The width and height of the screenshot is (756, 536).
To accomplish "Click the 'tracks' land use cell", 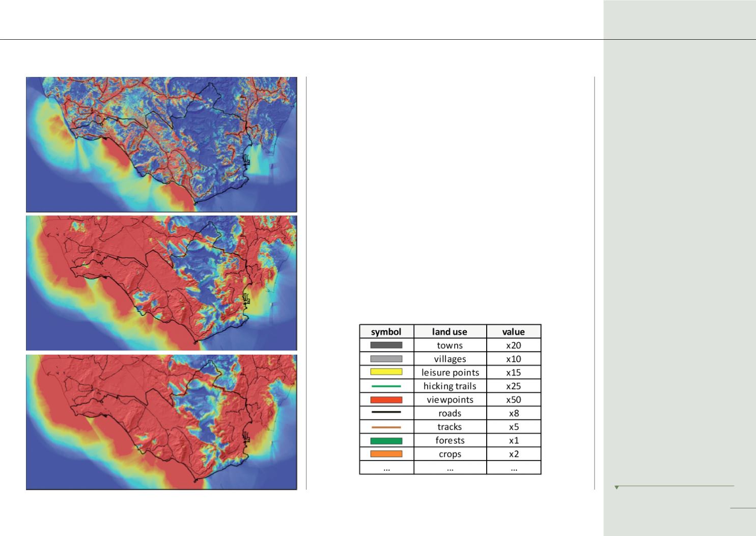I will pos(450,427).
